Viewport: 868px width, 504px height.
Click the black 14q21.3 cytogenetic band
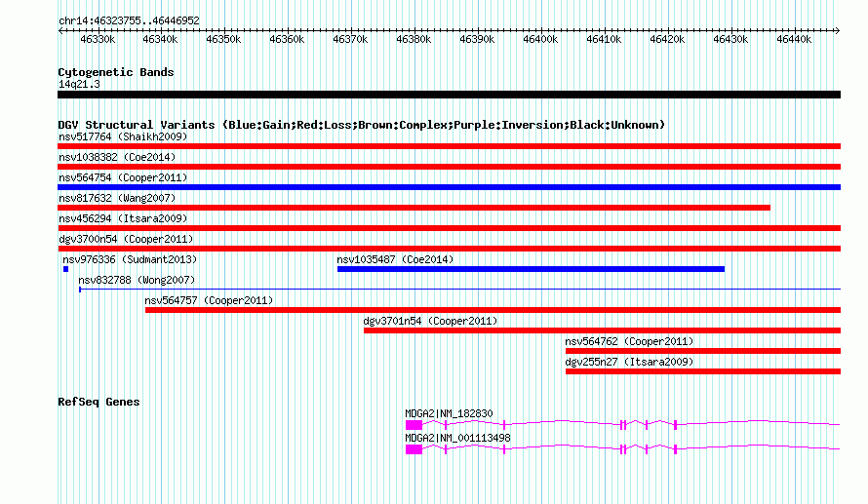(449, 95)
